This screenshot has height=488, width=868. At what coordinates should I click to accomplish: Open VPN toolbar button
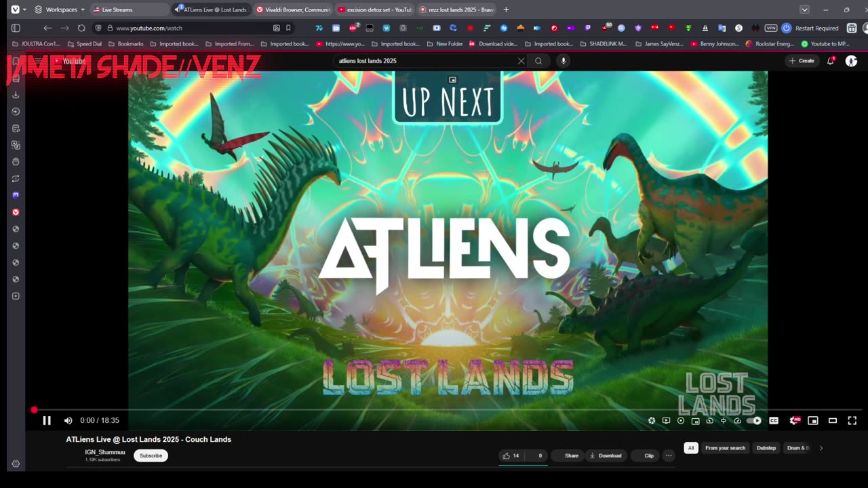(x=771, y=28)
